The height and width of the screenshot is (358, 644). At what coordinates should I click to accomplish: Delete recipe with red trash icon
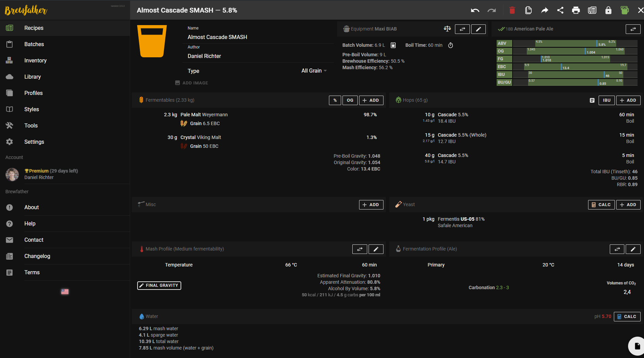(512, 10)
